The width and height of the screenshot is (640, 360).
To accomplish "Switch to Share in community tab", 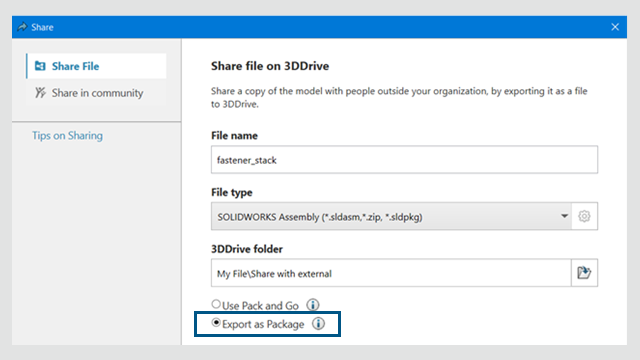I will 96,93.
